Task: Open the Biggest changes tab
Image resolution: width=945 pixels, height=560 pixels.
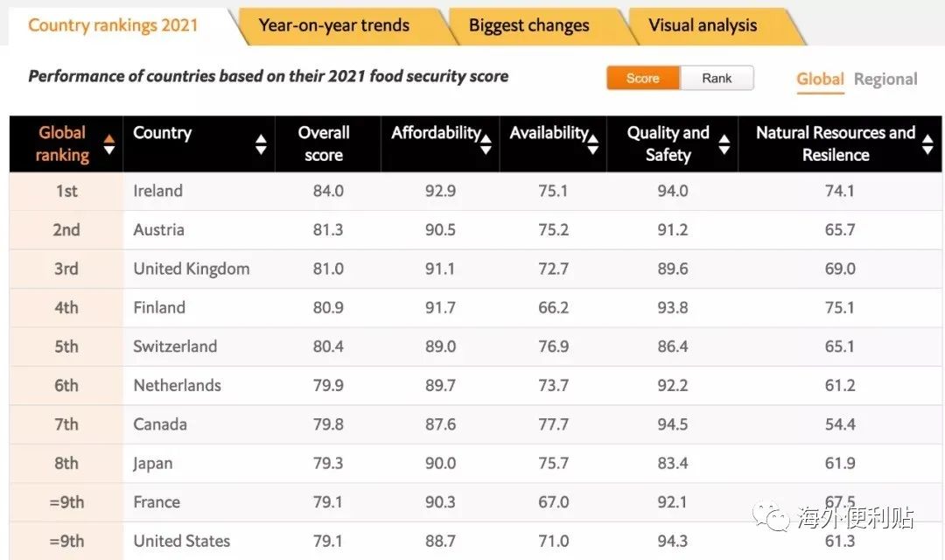Action: coord(528,26)
